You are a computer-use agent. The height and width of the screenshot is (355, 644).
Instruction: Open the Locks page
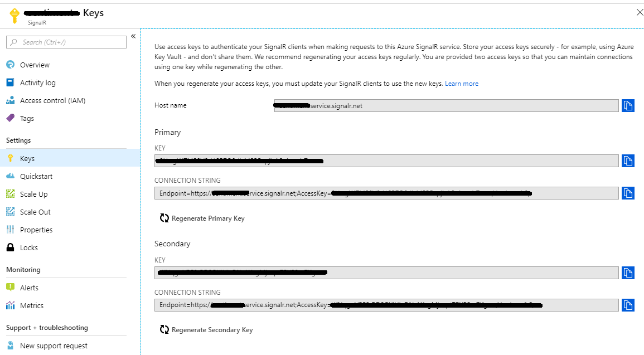coord(29,248)
